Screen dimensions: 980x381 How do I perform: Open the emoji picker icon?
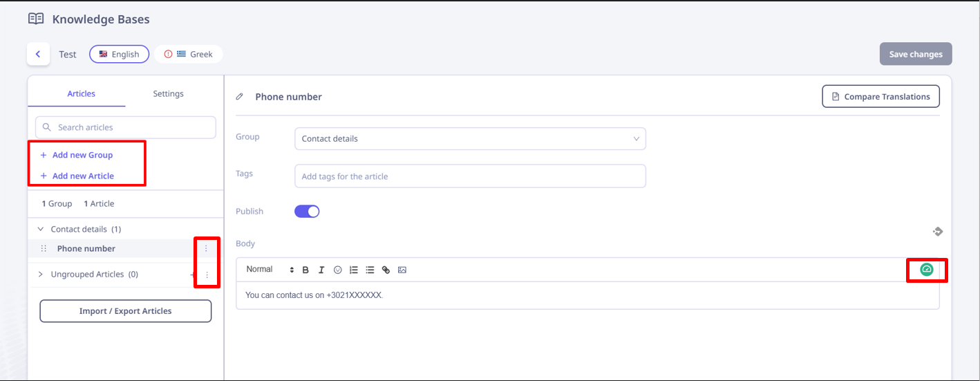[x=338, y=270]
